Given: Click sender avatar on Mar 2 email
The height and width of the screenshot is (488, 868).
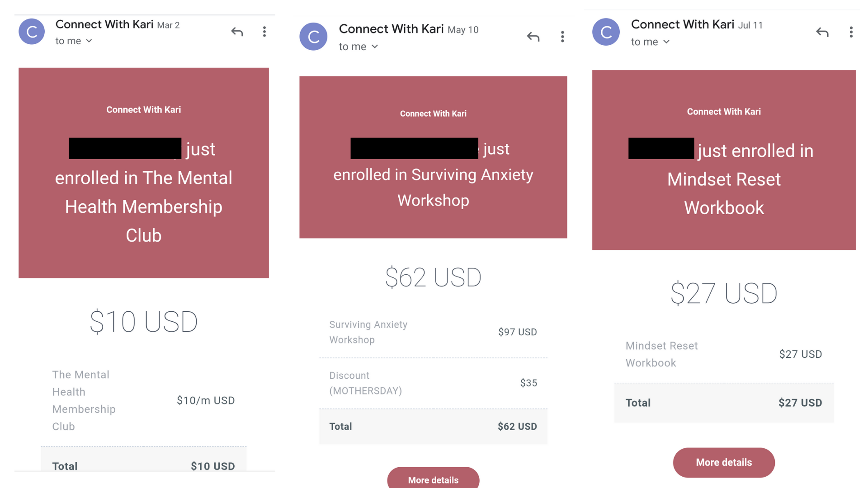Looking at the screenshot, I should (x=32, y=32).
